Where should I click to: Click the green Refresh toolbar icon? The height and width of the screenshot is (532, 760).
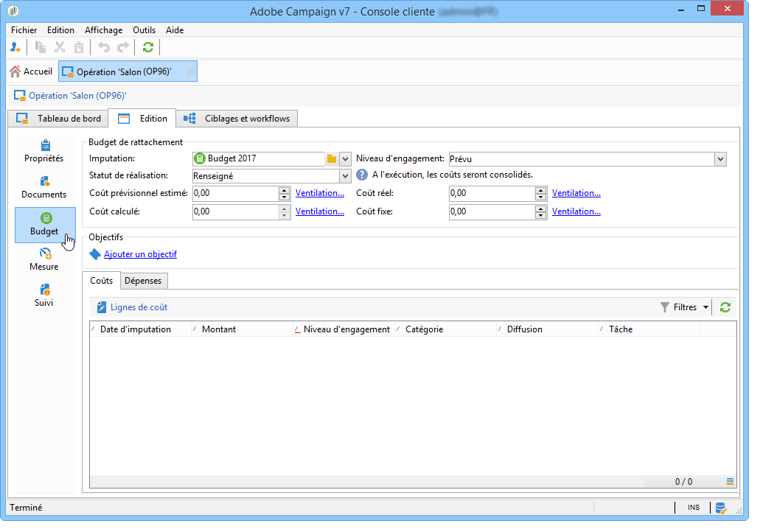click(148, 47)
